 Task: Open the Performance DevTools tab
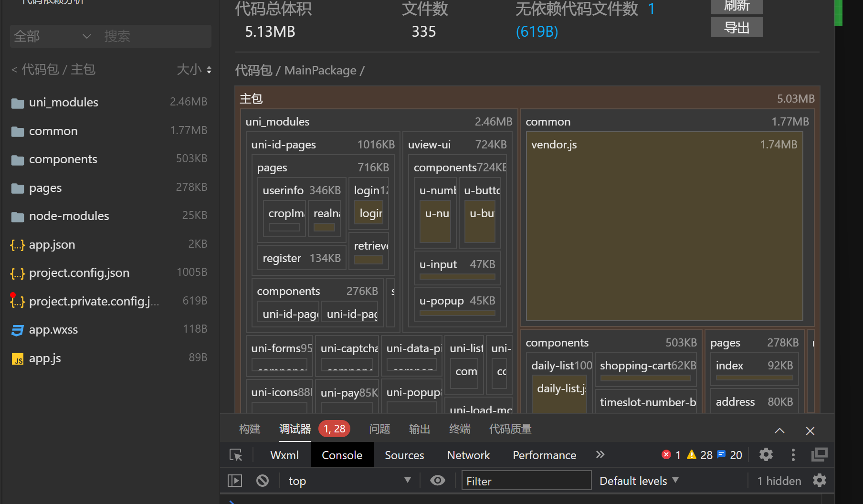(544, 455)
